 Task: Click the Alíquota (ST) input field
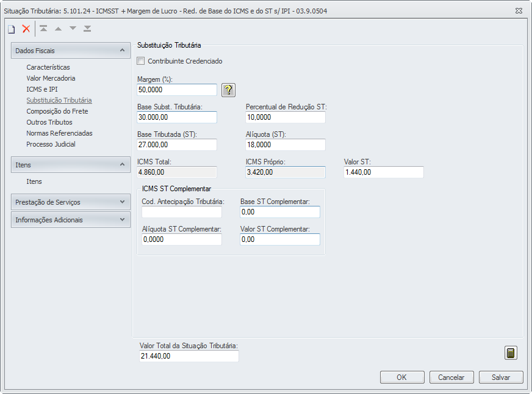click(x=285, y=145)
